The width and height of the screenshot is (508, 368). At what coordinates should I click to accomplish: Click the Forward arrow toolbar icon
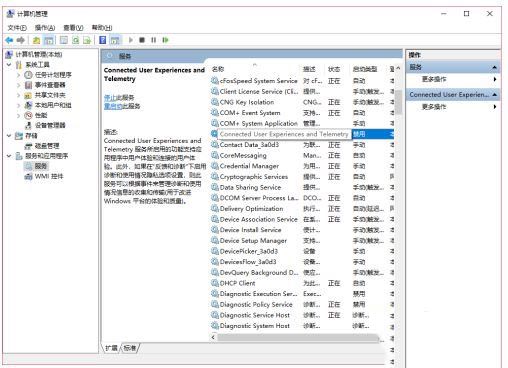click(x=21, y=40)
